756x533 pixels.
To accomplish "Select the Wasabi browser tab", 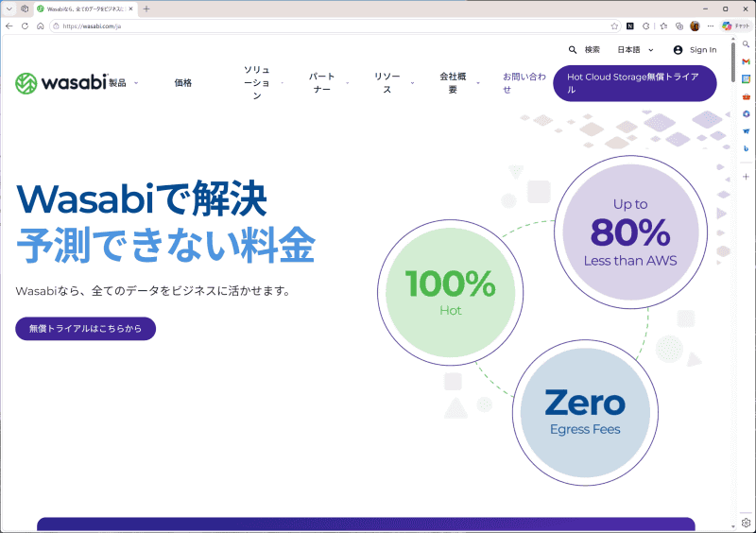I will tap(85, 9).
